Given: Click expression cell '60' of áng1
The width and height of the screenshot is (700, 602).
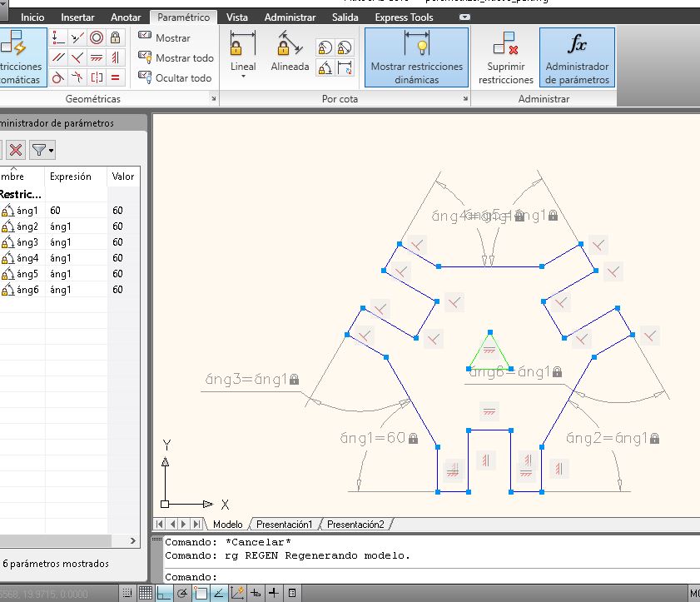Looking at the screenshot, I should tap(76, 211).
